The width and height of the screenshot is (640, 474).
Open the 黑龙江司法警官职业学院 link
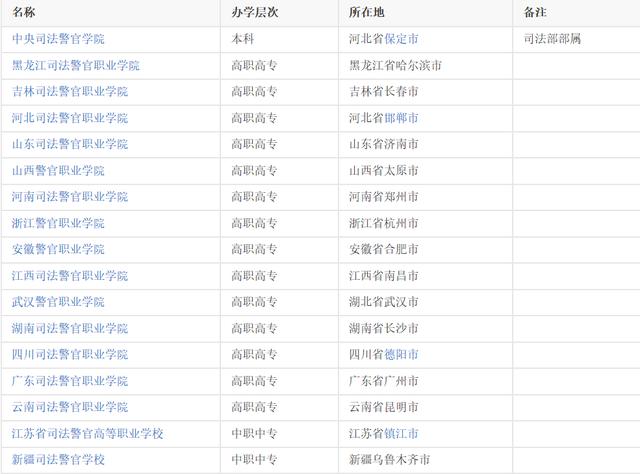click(76, 65)
